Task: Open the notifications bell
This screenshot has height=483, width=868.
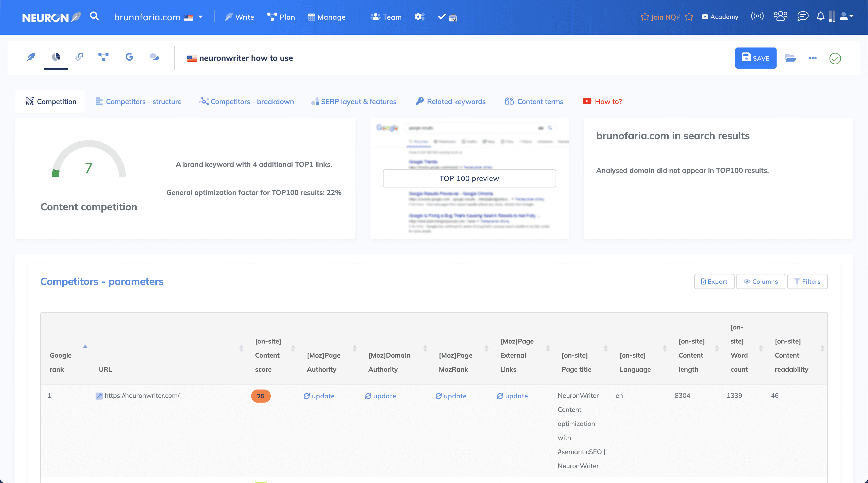Action: click(821, 16)
